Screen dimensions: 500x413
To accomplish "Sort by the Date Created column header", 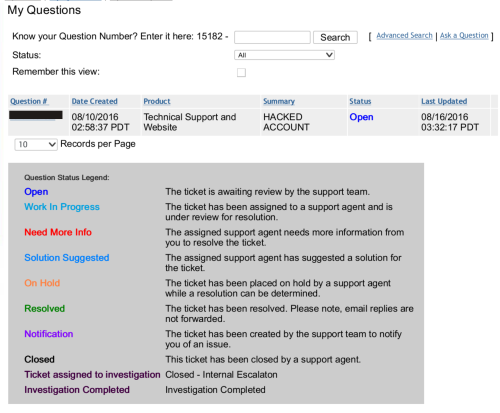I will 94,101.
